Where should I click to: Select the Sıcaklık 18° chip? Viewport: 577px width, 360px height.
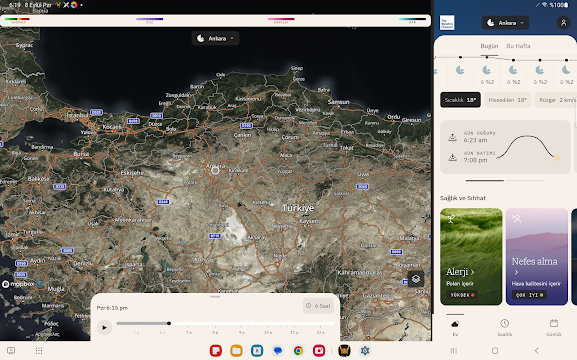[x=460, y=100]
